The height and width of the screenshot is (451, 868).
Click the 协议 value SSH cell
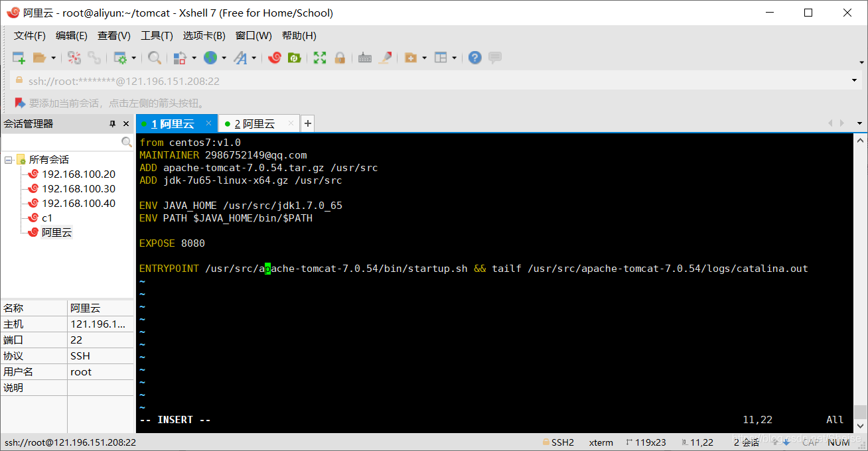pyautogui.click(x=101, y=356)
